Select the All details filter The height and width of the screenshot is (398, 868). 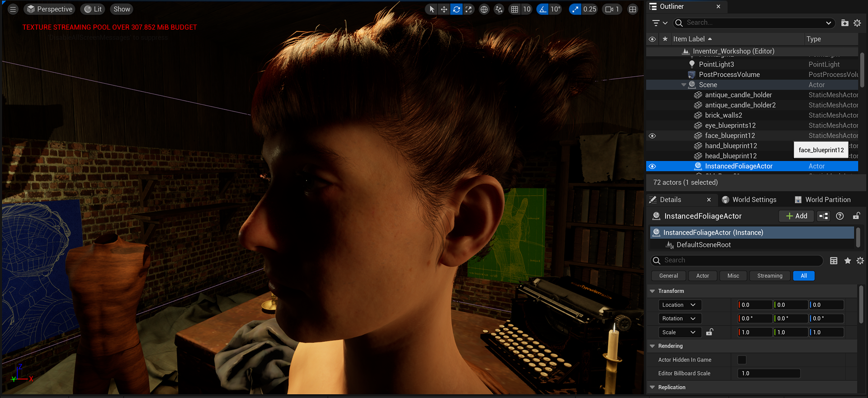804,276
